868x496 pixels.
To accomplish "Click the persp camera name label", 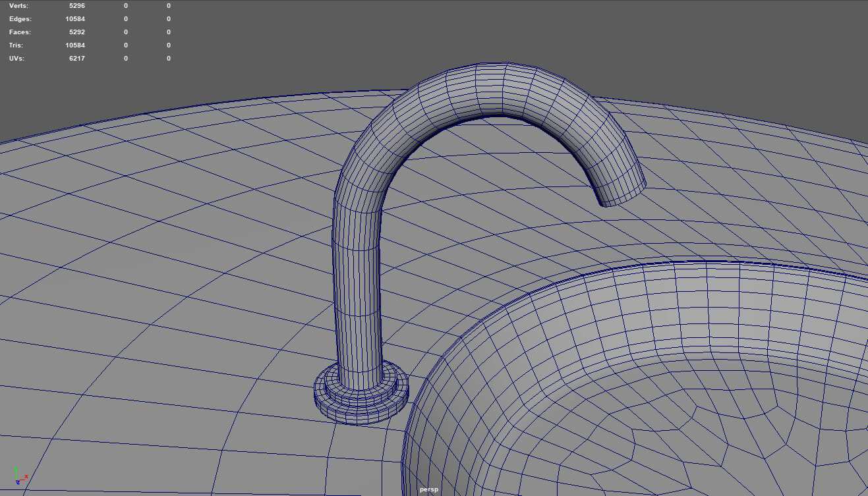I will [x=428, y=489].
